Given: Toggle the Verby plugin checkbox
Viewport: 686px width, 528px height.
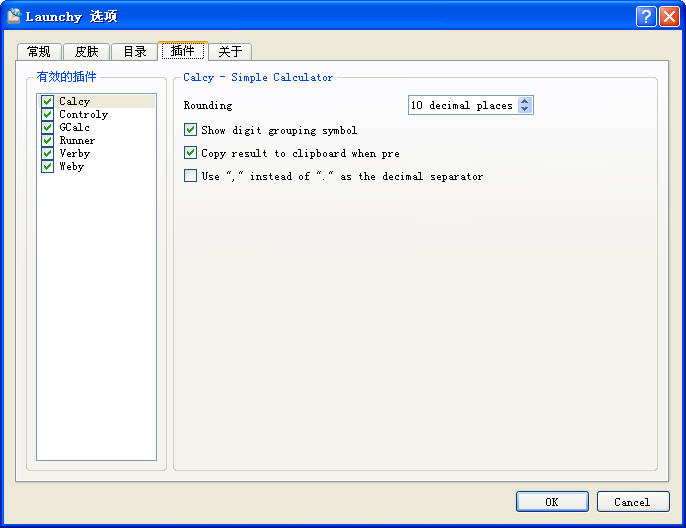Looking at the screenshot, I should (48, 154).
